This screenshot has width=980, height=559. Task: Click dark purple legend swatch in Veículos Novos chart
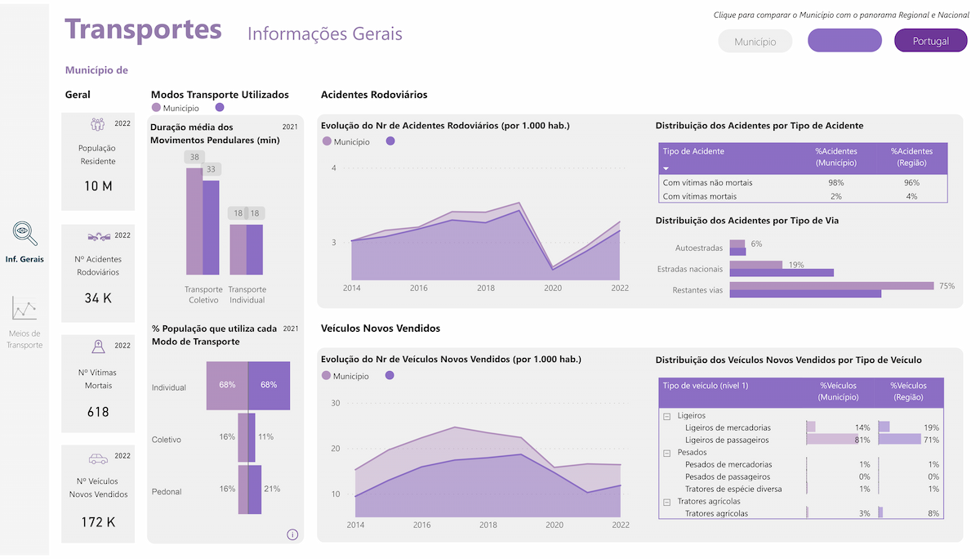(x=390, y=376)
